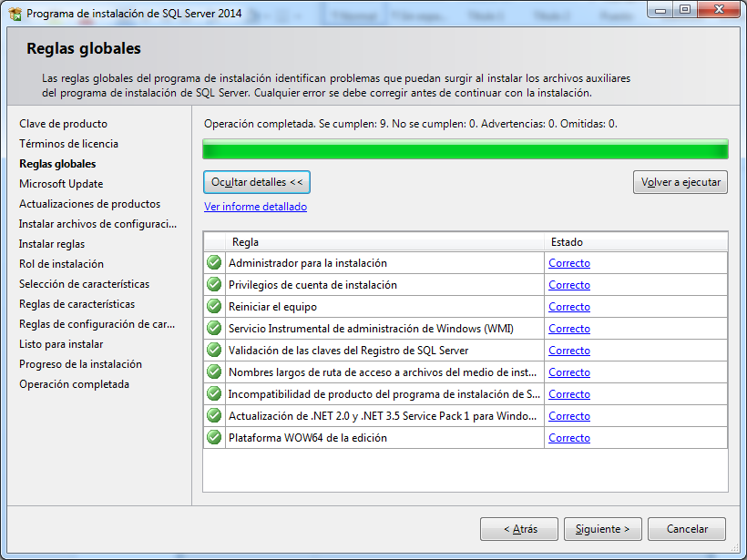This screenshot has height=560, width=747.
Task: Click the SQL Server setup title bar icon
Action: coord(15,14)
